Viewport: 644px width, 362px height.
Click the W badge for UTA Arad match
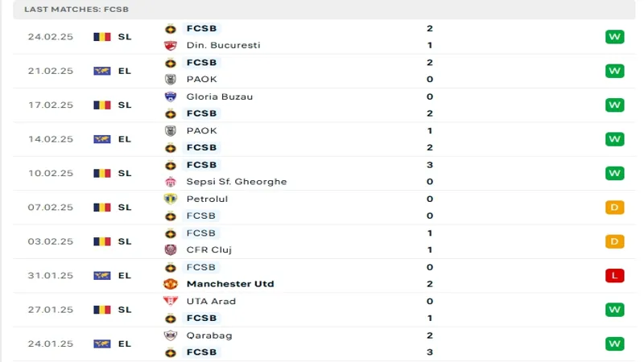(x=614, y=310)
